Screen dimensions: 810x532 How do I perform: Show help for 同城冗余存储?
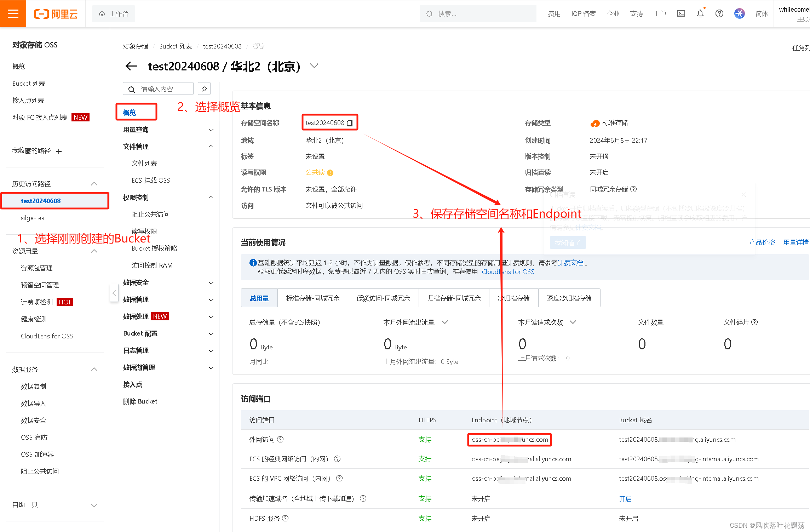pyautogui.click(x=633, y=189)
